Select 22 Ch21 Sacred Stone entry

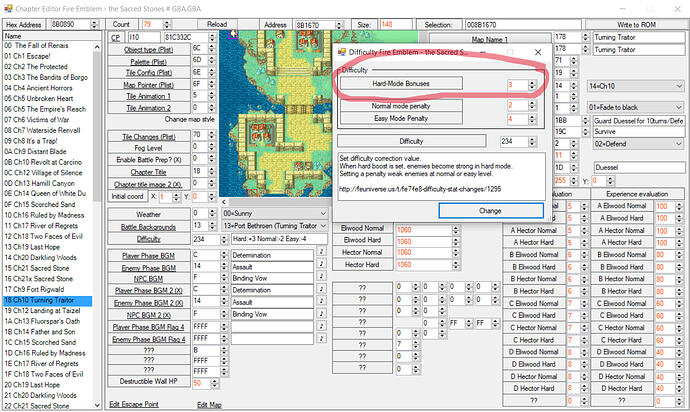coord(48,406)
